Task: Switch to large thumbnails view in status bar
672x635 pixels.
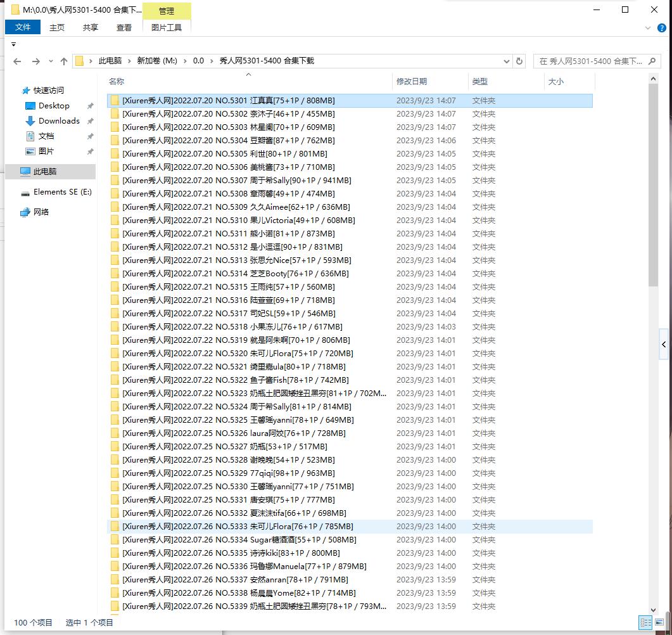Action: 659,622
